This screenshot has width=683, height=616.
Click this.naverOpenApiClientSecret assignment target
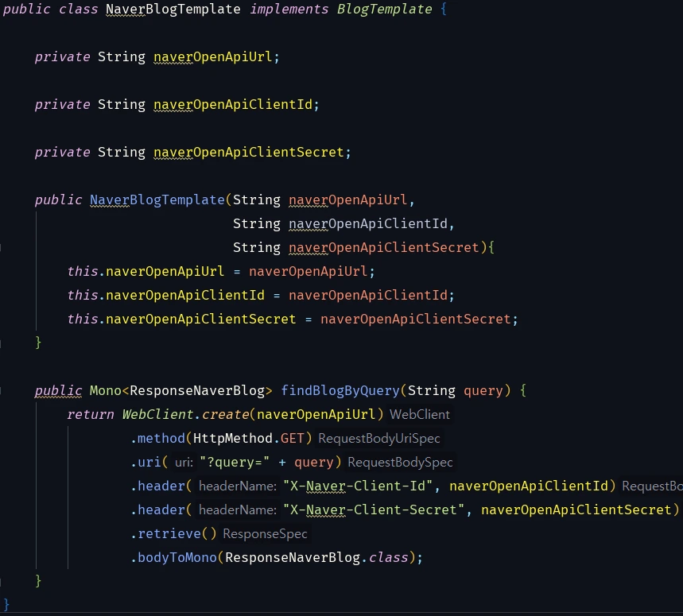point(181,319)
